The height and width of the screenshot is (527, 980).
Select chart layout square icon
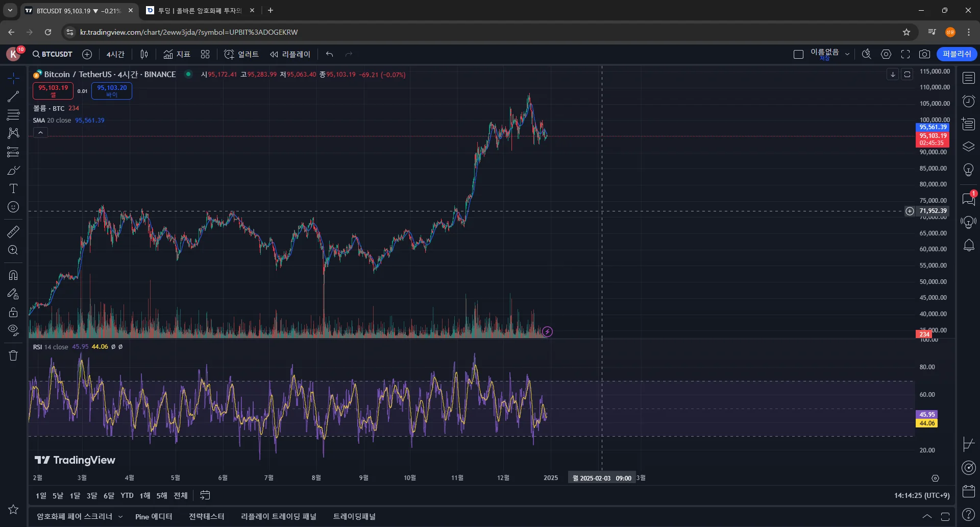pyautogui.click(x=799, y=54)
